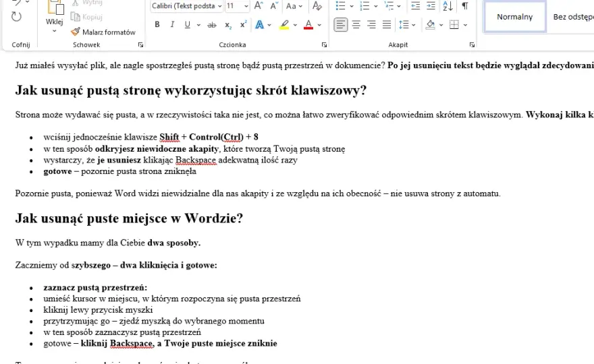This screenshot has width=594, height=364.
Task: Open the Wklej paste options arrow
Action: (55, 31)
